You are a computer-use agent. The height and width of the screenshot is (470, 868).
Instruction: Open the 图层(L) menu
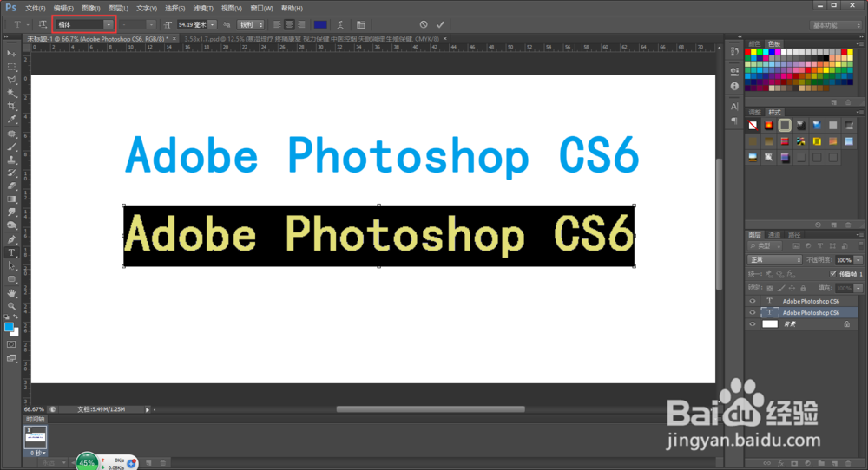118,9
